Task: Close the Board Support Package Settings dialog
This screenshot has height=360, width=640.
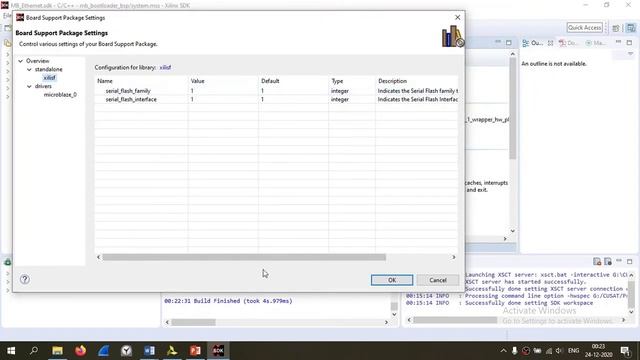Action: click(x=458, y=17)
